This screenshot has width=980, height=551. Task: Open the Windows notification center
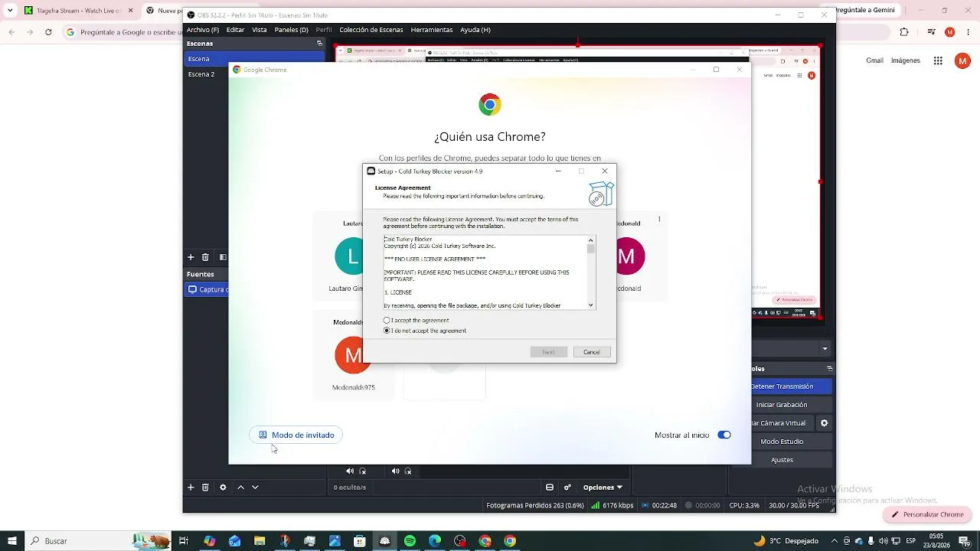(x=965, y=541)
